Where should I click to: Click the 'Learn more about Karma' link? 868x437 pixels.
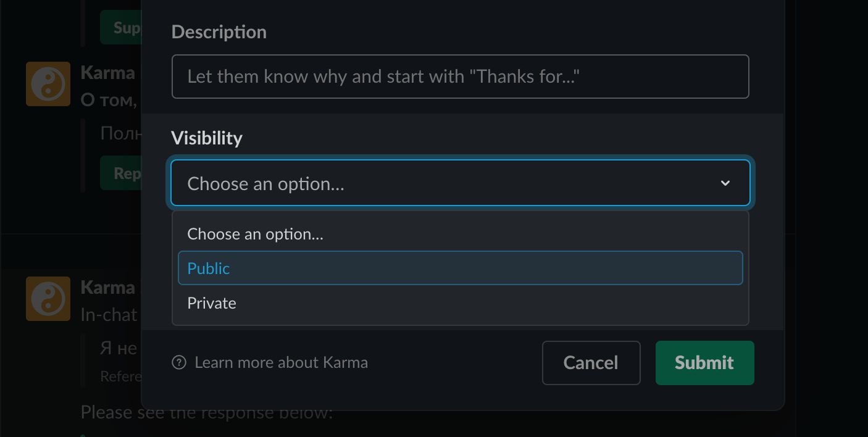(281, 362)
